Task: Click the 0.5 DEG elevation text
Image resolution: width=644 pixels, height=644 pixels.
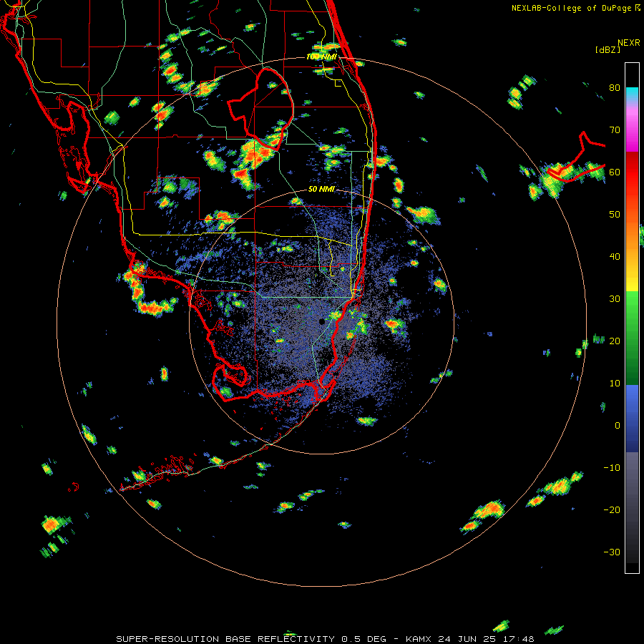Action: [x=366, y=639]
